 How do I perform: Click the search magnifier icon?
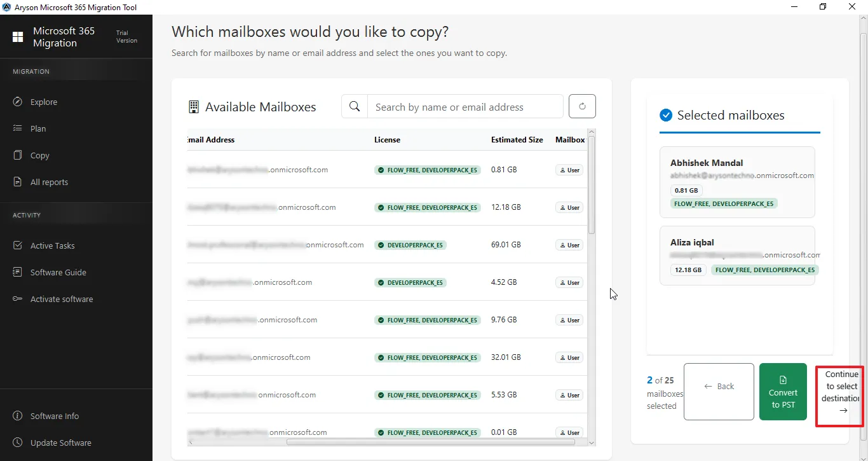click(x=355, y=107)
